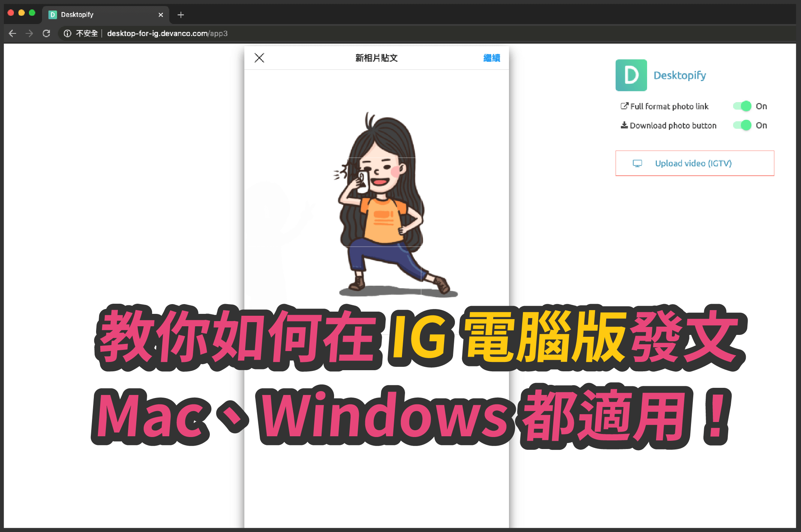Open the 不安全 site security info
801x532 pixels.
pyautogui.click(x=68, y=33)
